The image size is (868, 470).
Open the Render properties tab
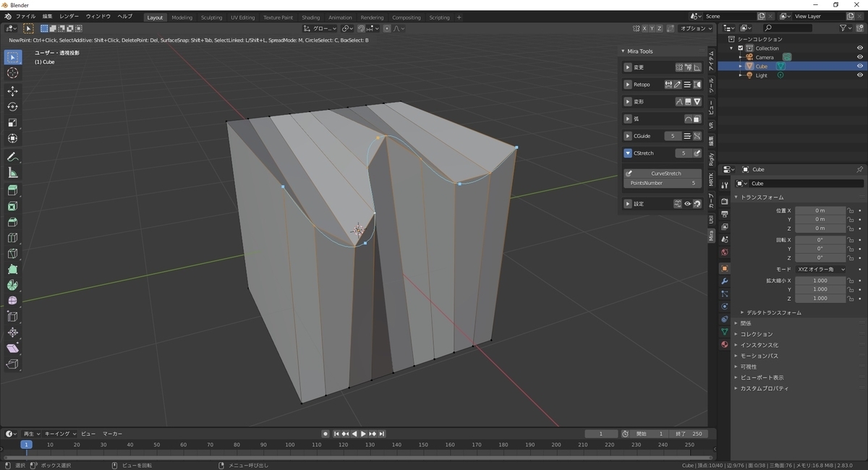point(724,201)
